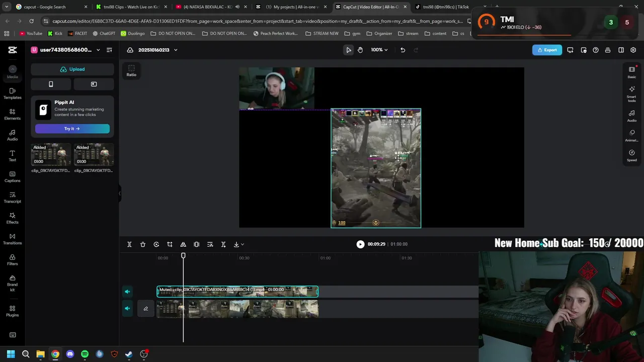Open the Animation panel on right

click(632, 135)
